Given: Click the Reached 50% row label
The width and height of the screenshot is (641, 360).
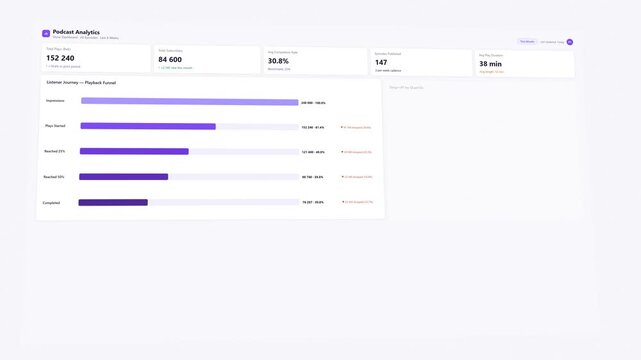Looking at the screenshot, I should (x=54, y=177).
